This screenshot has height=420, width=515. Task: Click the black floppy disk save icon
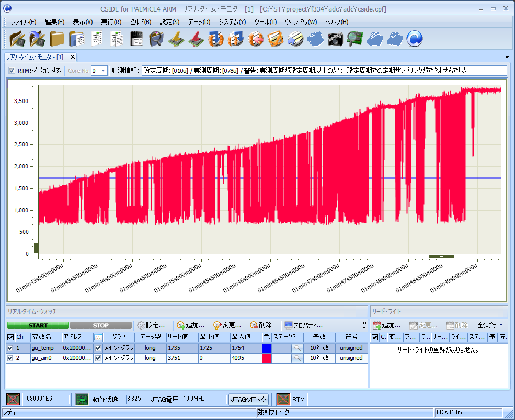pyautogui.click(x=136, y=39)
